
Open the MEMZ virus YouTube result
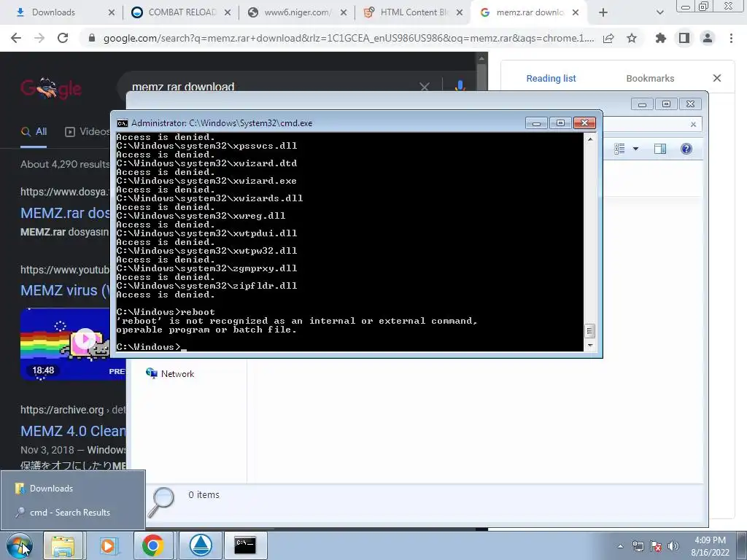(x=65, y=290)
